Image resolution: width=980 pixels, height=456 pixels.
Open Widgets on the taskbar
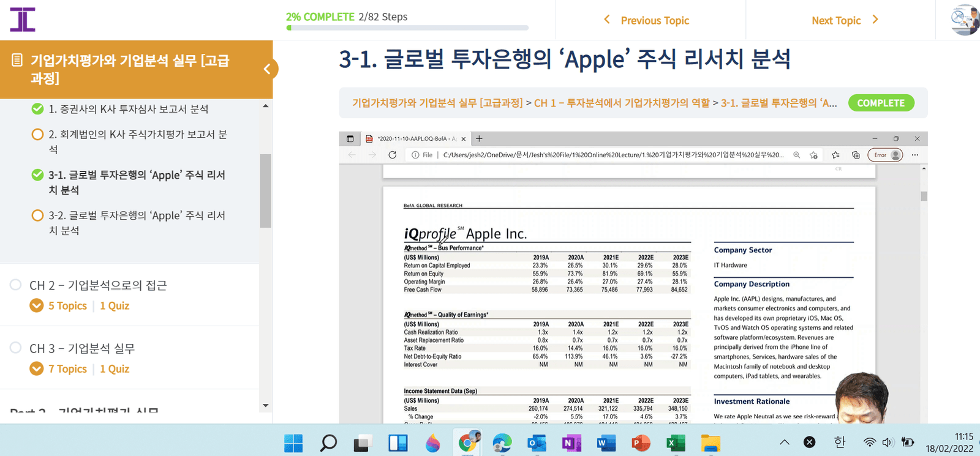[398, 443]
